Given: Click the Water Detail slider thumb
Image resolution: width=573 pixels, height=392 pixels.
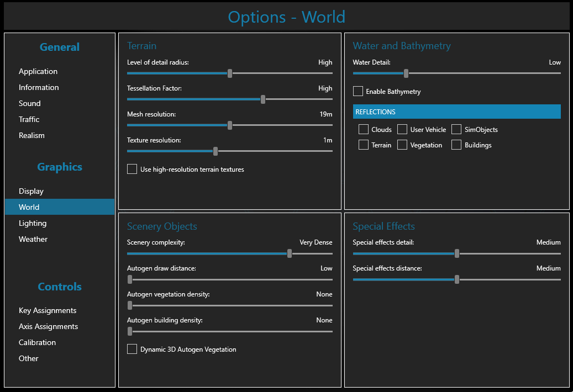Looking at the screenshot, I should click(x=406, y=73).
